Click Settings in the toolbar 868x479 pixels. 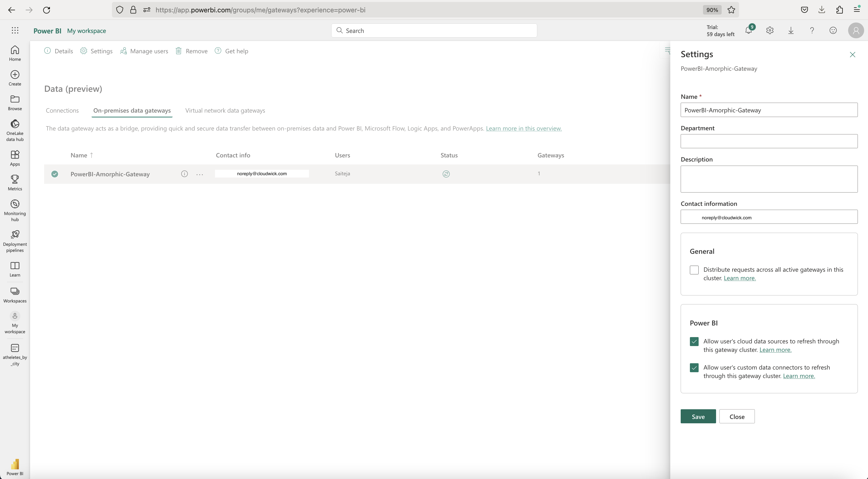96,51
